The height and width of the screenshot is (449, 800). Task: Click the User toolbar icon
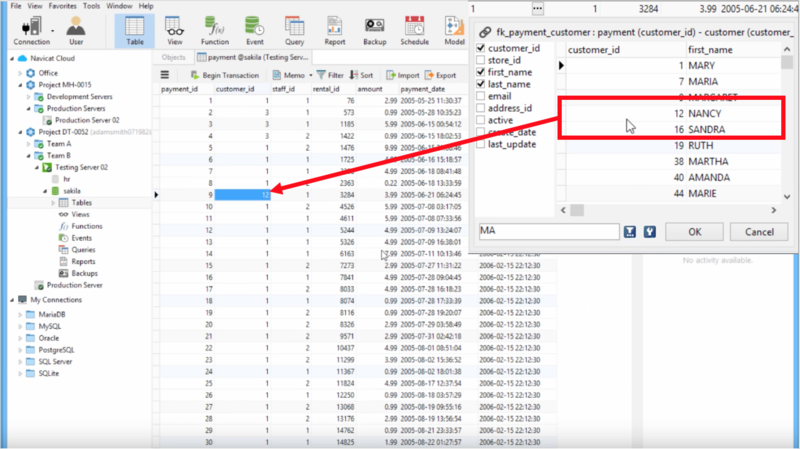coord(76,31)
